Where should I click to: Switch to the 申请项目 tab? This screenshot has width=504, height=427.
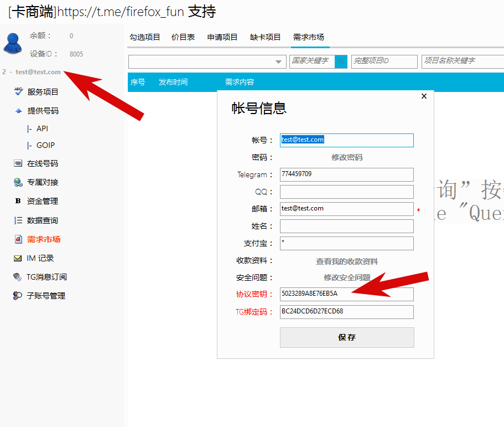(222, 37)
